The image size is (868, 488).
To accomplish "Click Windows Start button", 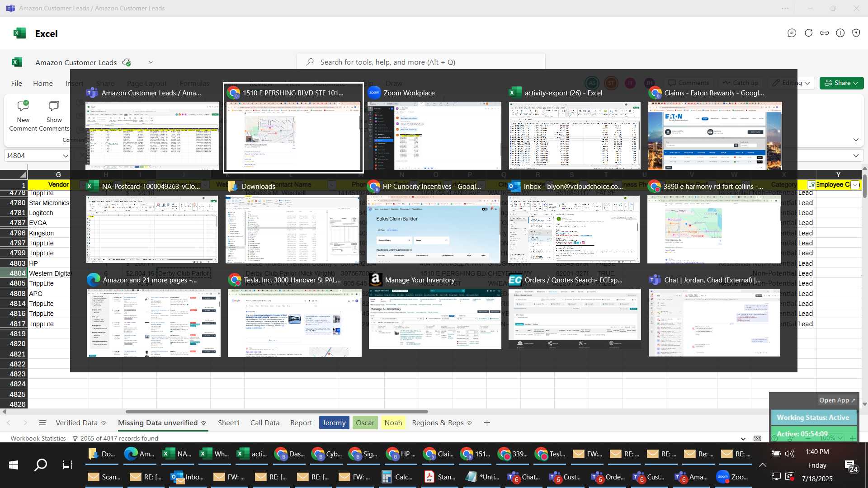I will [x=14, y=465].
